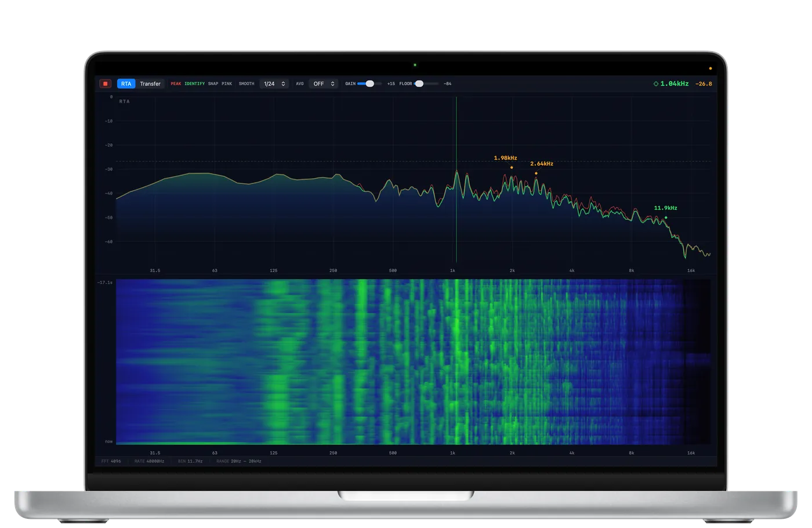
Task: Click the -17.1s spectrogram time label
Action: coord(105,283)
